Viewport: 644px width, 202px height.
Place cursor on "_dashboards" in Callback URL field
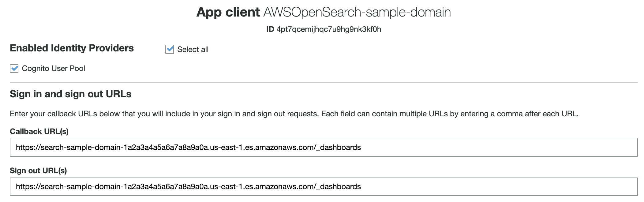340,148
